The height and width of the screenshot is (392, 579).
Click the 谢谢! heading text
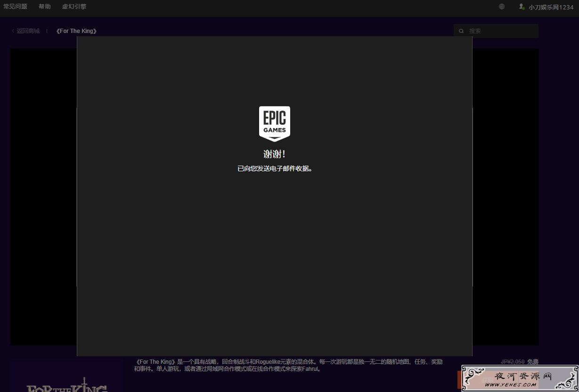pos(274,154)
